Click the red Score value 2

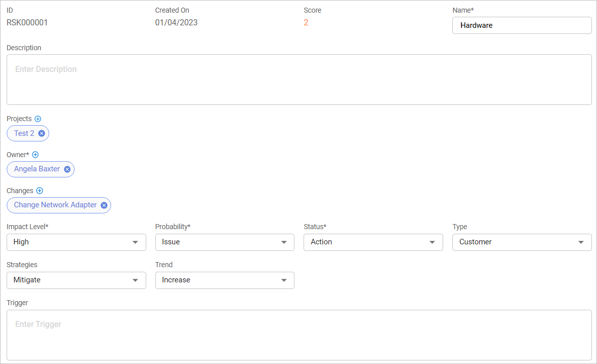[306, 23]
